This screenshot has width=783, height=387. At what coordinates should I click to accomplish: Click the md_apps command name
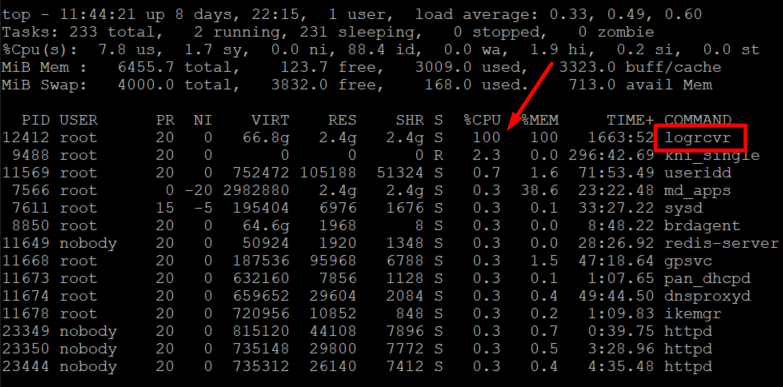[698, 191]
